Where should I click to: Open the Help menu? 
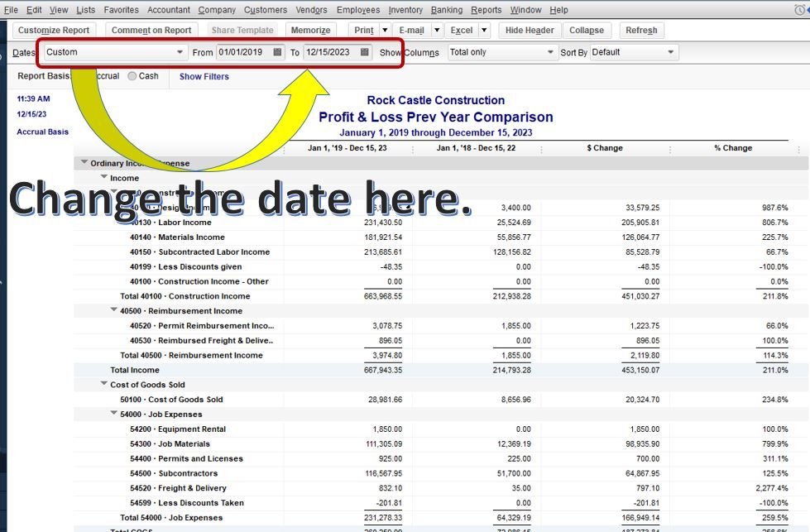click(558, 10)
